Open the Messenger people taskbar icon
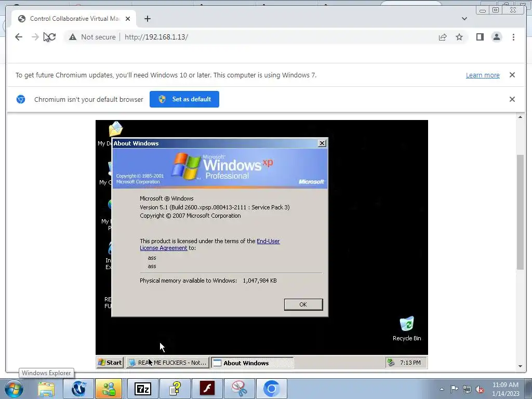 [109, 389]
